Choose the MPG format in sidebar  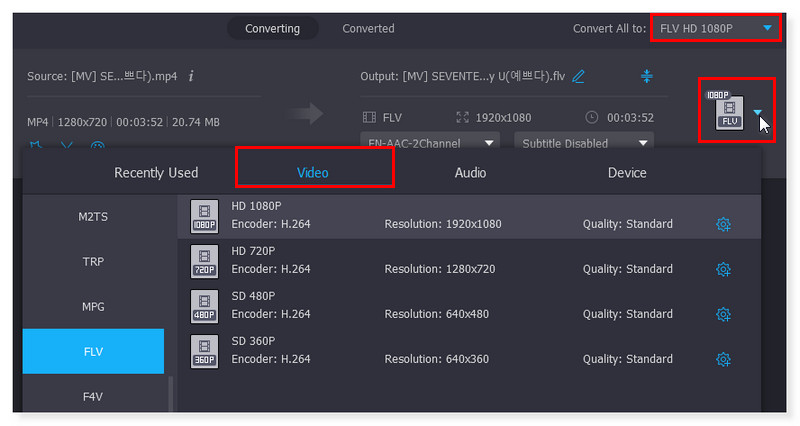[93, 306]
